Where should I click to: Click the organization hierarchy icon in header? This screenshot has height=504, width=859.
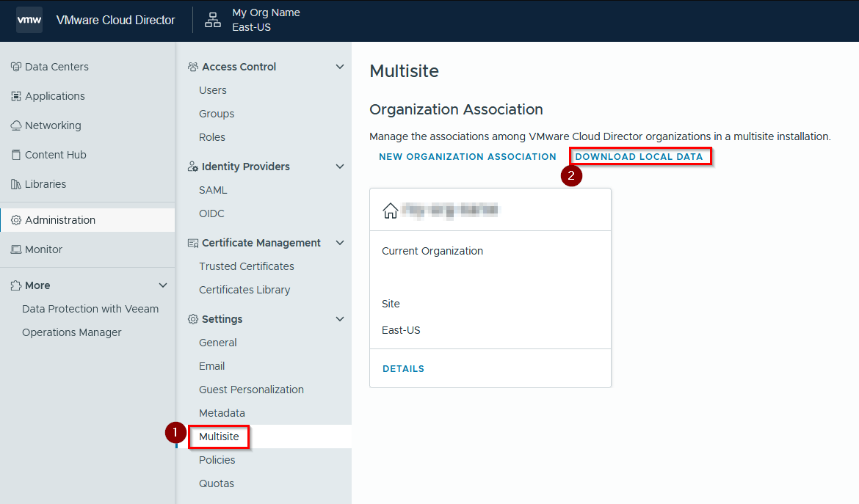(213, 21)
